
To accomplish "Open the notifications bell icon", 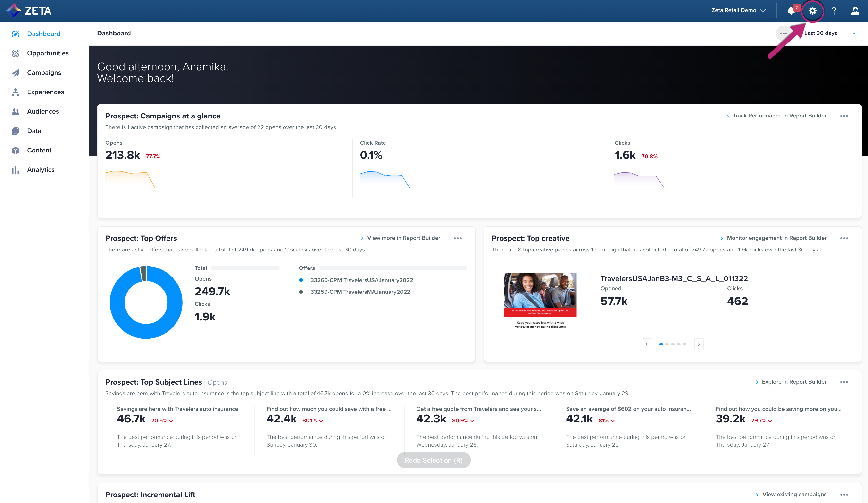I will click(791, 11).
